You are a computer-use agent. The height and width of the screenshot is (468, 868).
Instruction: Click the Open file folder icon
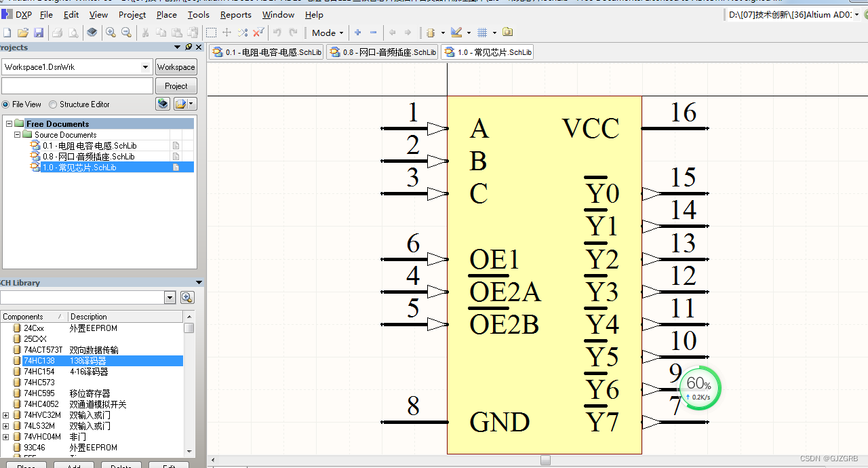23,33
